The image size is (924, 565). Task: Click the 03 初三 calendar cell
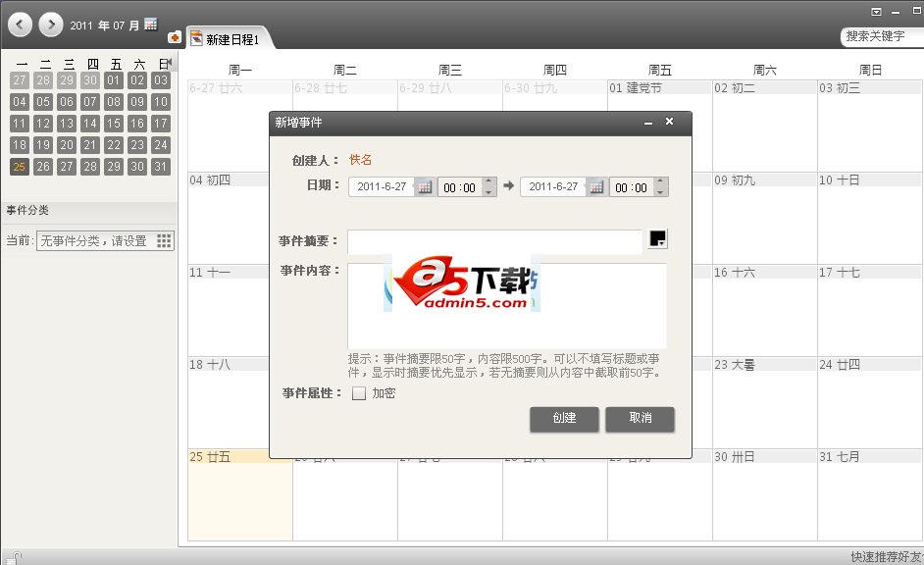[870, 126]
